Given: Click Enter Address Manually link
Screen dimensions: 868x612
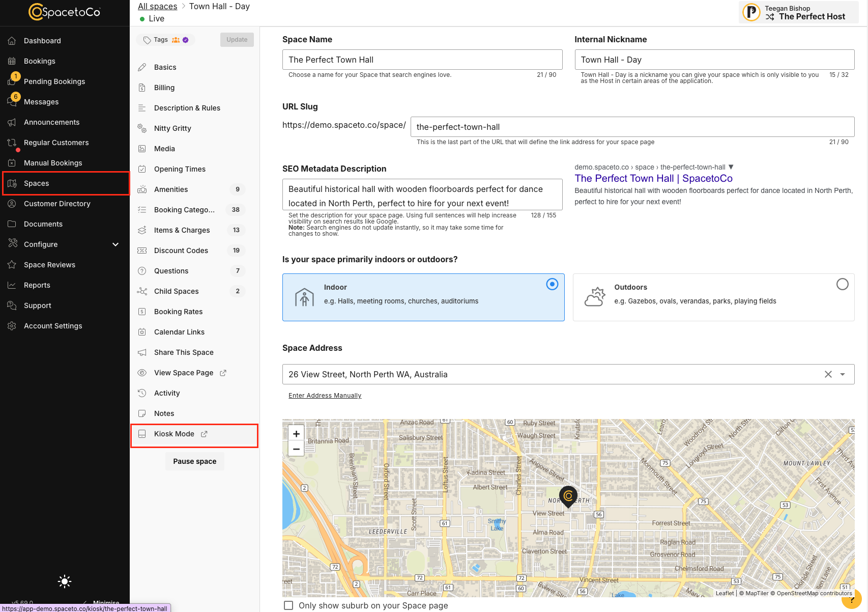Looking at the screenshot, I should (325, 396).
